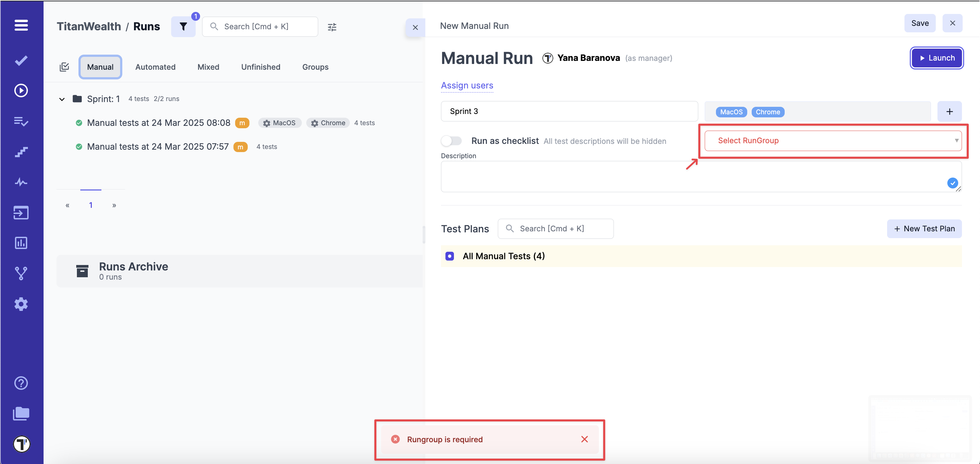Screen dimensions: 980x464
Task: Click the Help question mark icon
Action: click(x=21, y=383)
